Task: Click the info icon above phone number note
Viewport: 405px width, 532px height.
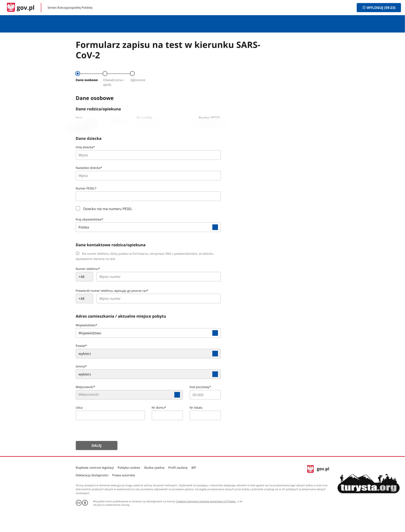Action: (x=78, y=253)
